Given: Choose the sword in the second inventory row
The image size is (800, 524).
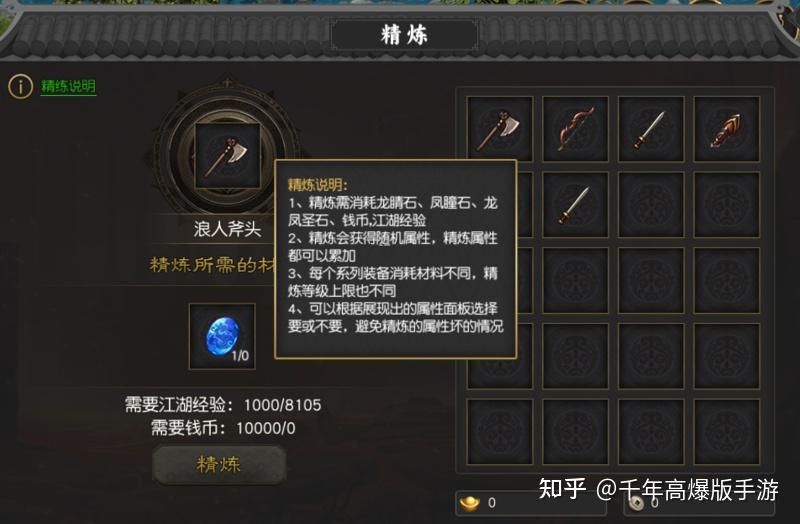Looking at the screenshot, I should tap(575, 205).
